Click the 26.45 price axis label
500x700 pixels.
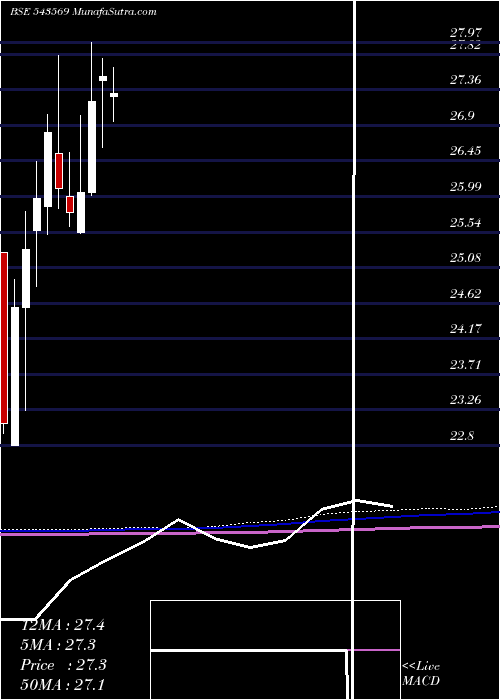coord(465,151)
